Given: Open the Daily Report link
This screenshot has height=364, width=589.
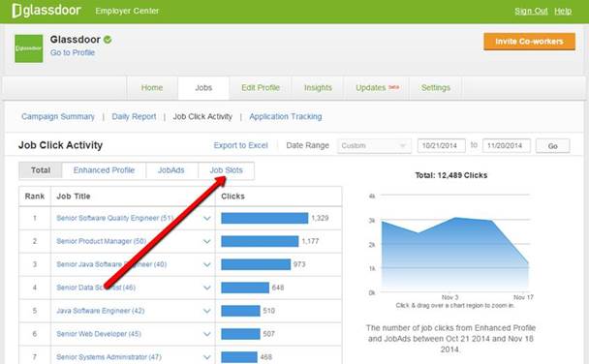Looking at the screenshot, I should (134, 117).
